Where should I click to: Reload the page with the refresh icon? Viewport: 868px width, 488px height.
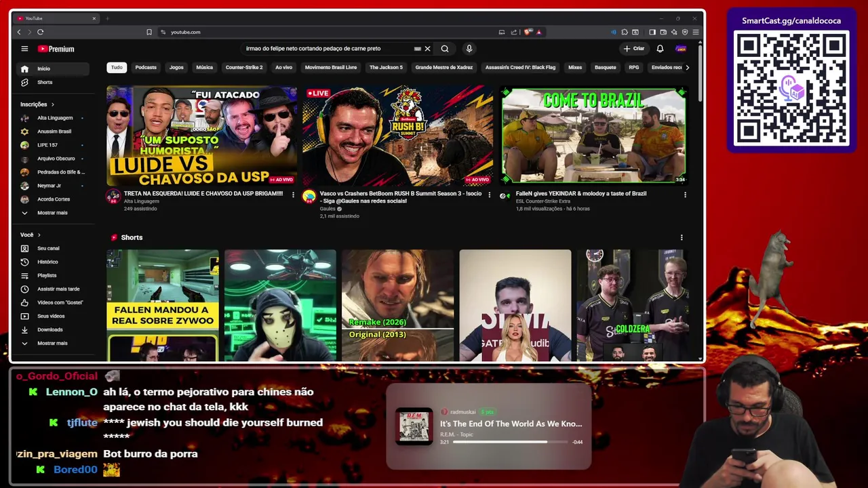[x=41, y=32]
